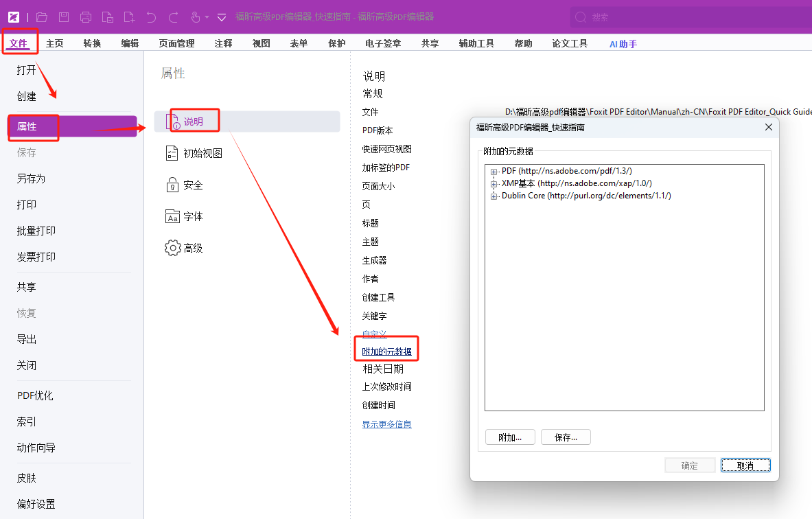Collapse the toolbar with the chevron arrow

(x=221, y=17)
